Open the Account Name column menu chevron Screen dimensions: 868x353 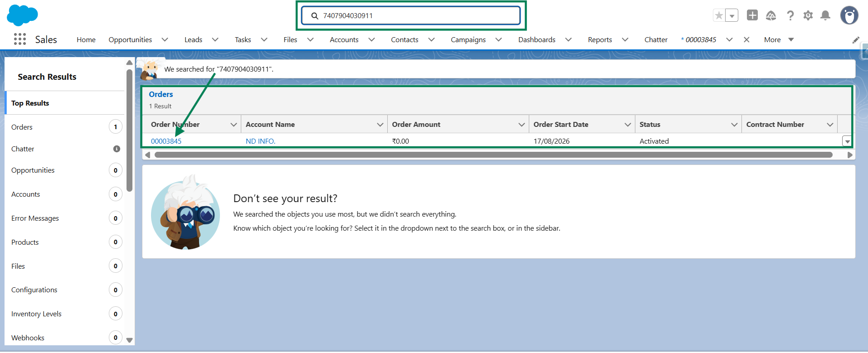point(380,125)
